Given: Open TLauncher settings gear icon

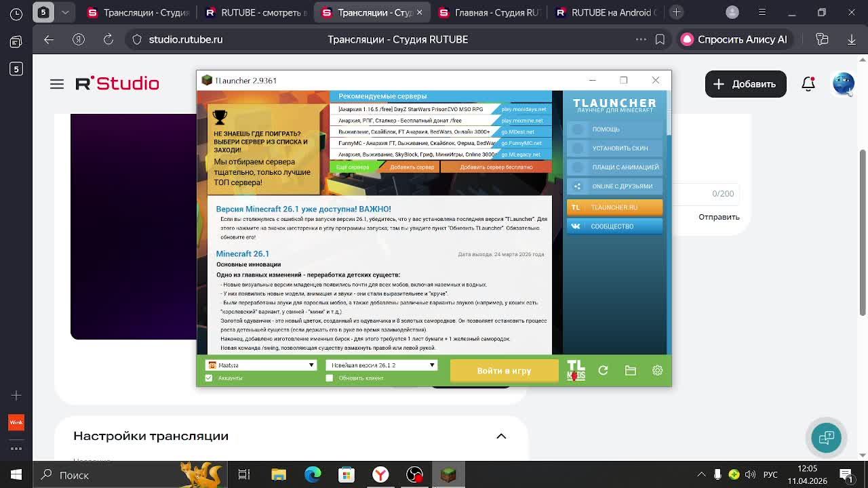Looking at the screenshot, I should point(657,371).
